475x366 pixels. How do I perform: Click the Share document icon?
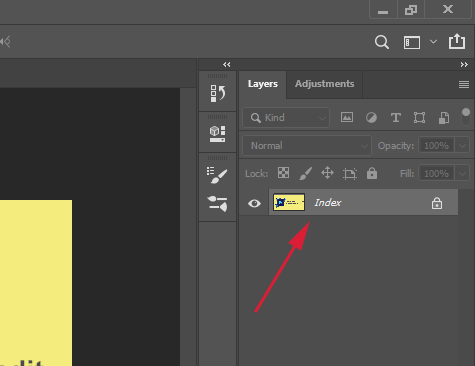457,41
